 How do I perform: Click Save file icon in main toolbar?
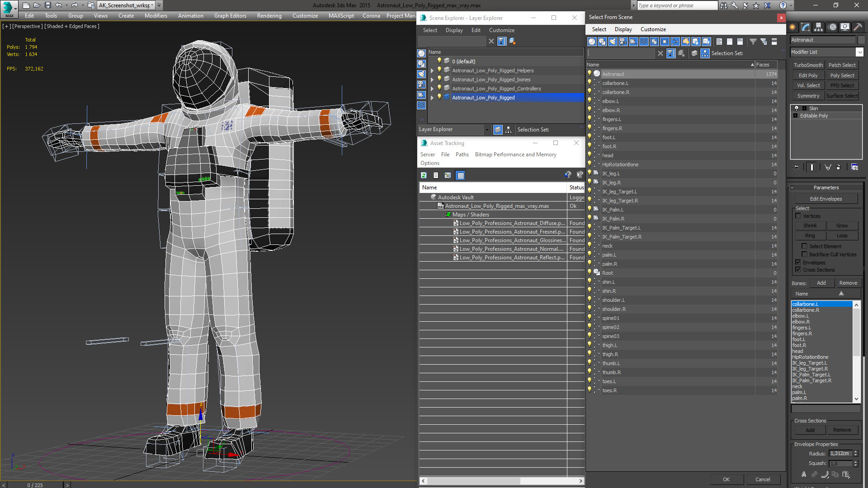pyautogui.click(x=47, y=5)
